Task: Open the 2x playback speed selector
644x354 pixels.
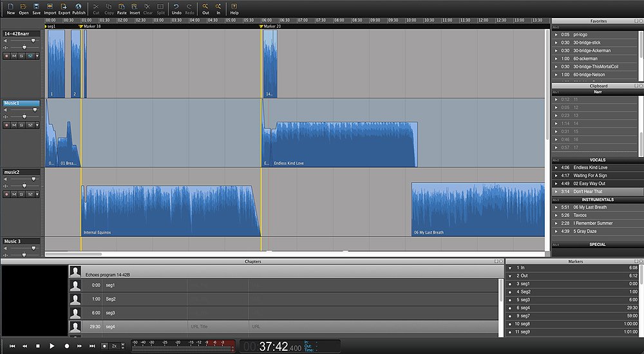Action: (113, 346)
